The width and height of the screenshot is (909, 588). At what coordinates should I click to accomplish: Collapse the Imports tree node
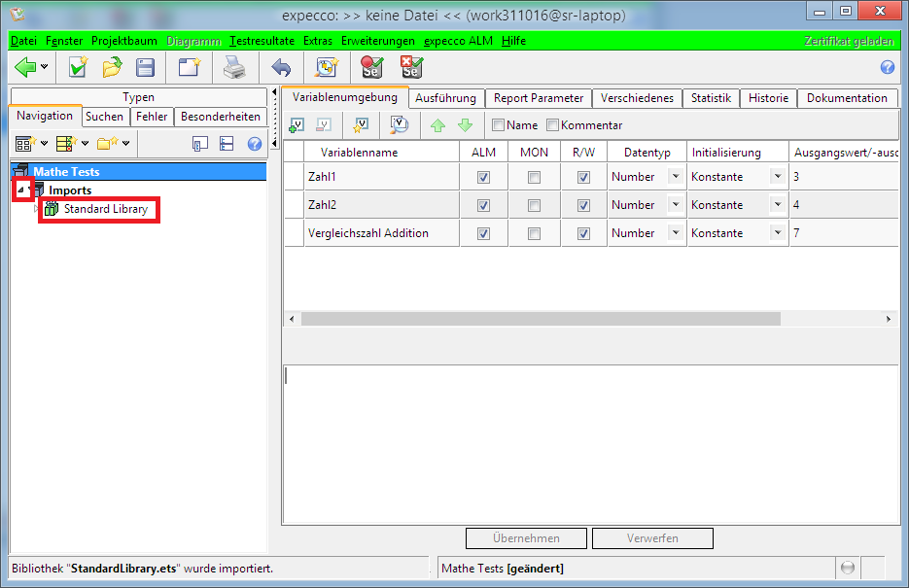coord(22,190)
